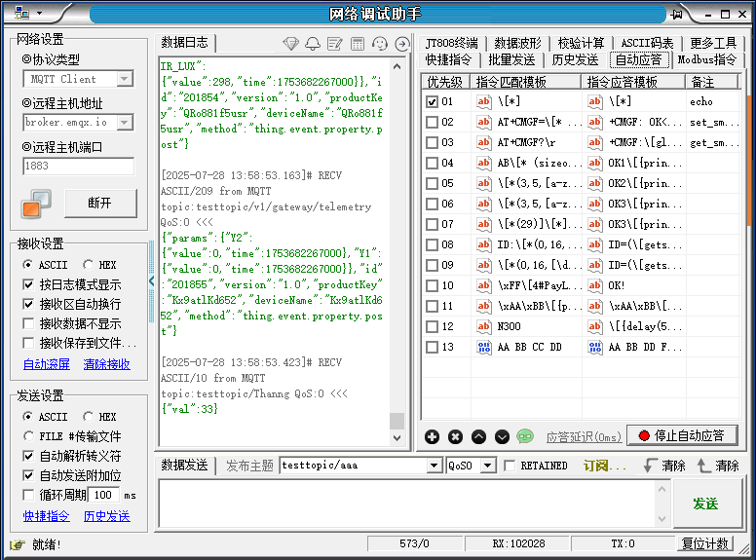Select HEX receive mode radio button
This screenshot has height=560, width=756.
coord(88,265)
